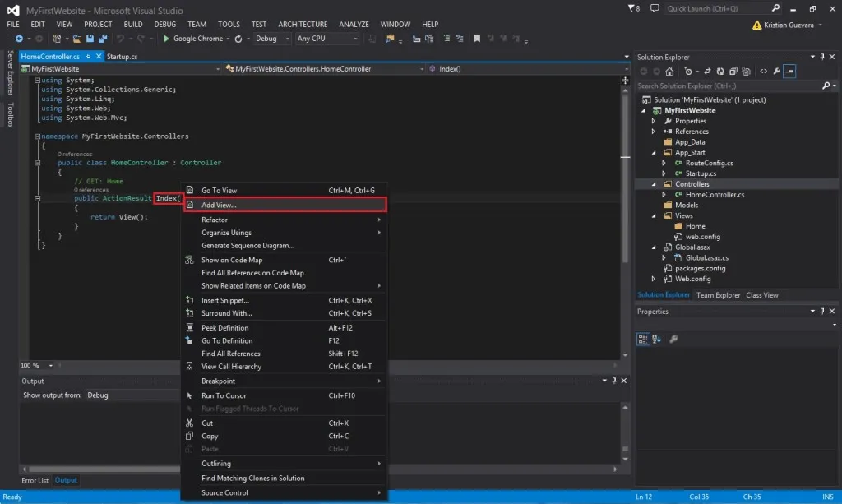The image size is (842, 504).
Task: Click the Kristian Guevara account name
Action: [789, 25]
